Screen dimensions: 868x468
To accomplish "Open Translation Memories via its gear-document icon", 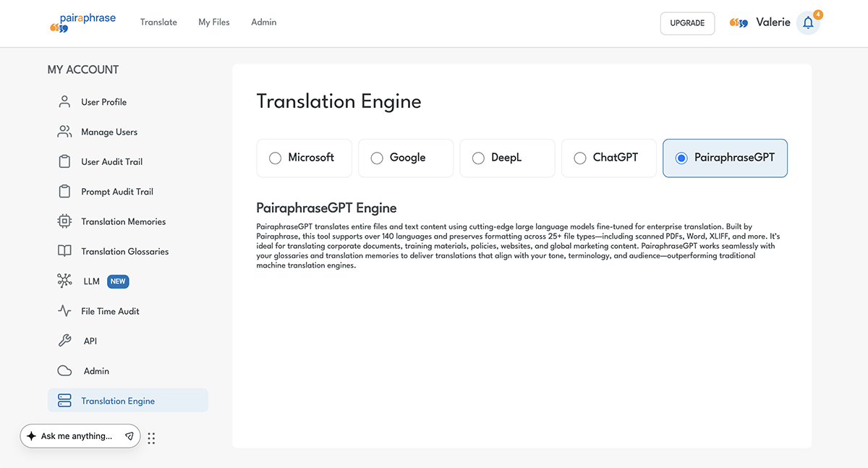I will [64, 221].
